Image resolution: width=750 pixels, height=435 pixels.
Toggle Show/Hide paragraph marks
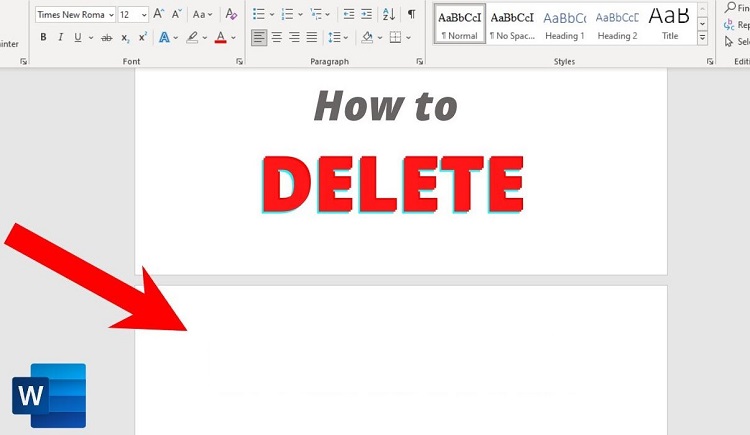[x=411, y=14]
